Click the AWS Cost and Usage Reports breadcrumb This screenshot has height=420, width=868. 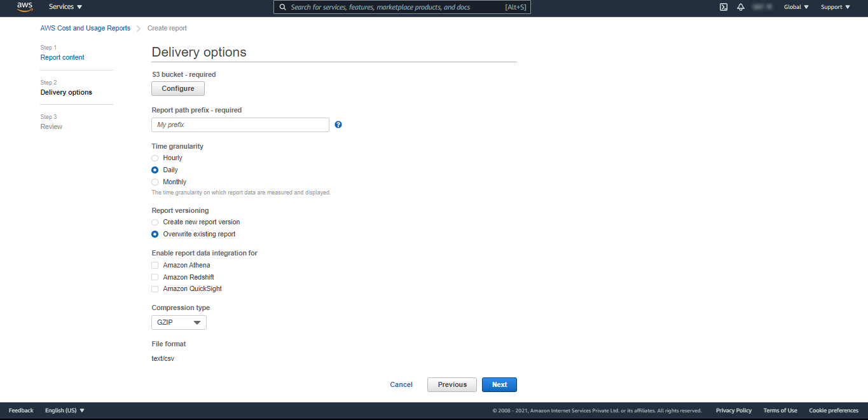[x=85, y=28]
